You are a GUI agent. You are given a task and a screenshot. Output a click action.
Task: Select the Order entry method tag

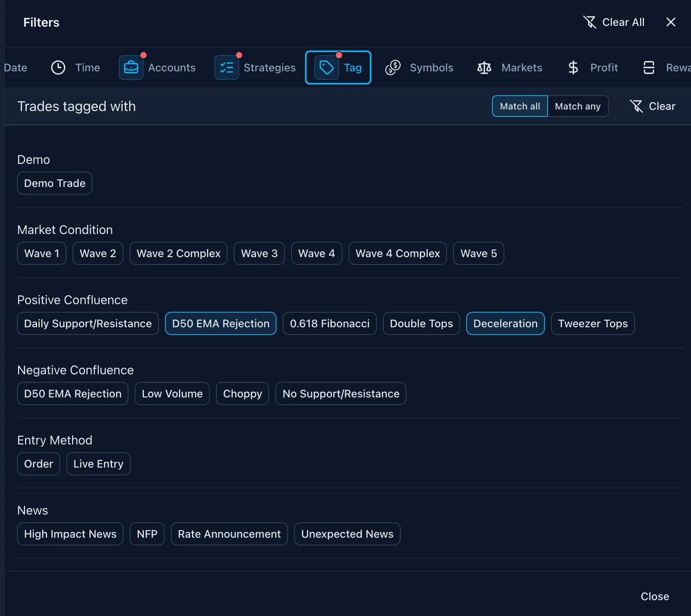tap(38, 464)
